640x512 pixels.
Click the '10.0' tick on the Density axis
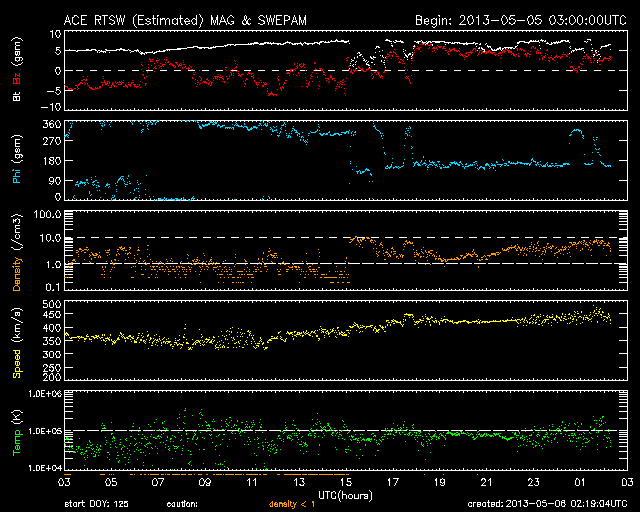(x=50, y=238)
